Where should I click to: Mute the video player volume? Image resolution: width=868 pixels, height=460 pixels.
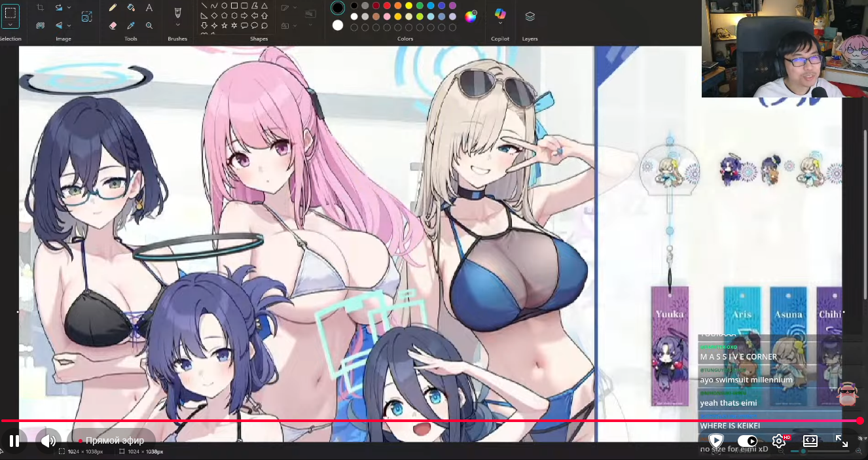(48, 440)
